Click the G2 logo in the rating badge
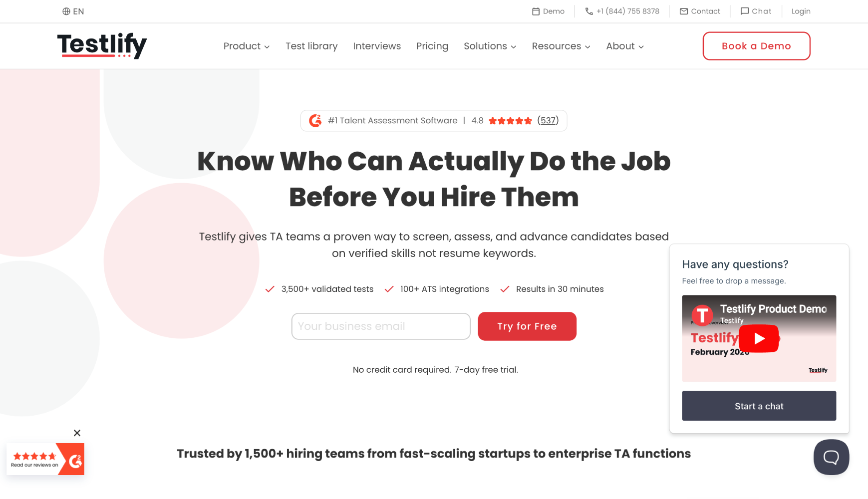The image size is (868, 499). click(x=315, y=120)
